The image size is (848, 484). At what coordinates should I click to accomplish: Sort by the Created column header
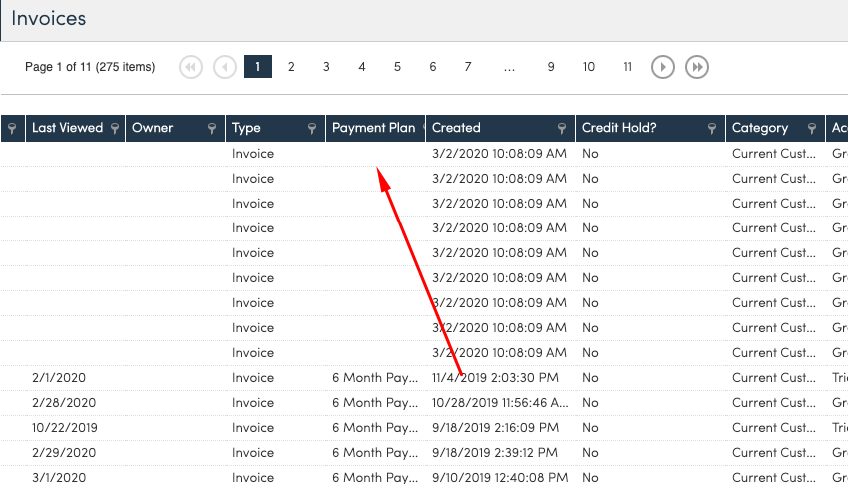pos(456,128)
